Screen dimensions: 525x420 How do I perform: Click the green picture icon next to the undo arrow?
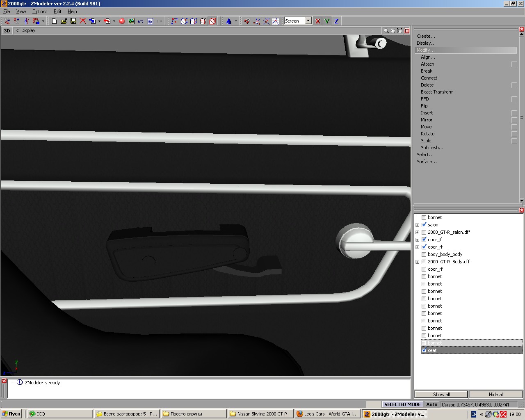tap(131, 21)
